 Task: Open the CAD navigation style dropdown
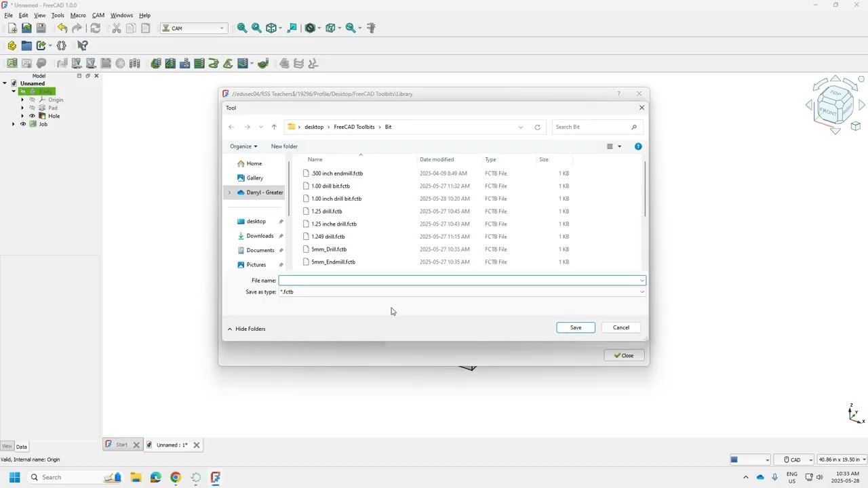(794, 460)
